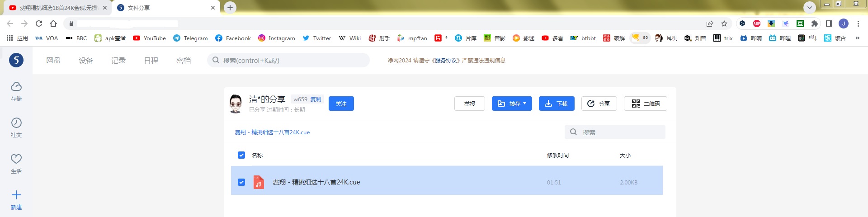The image size is (868, 217).
Task: Open the 生活 heart sidebar icon
Action: pos(16,163)
